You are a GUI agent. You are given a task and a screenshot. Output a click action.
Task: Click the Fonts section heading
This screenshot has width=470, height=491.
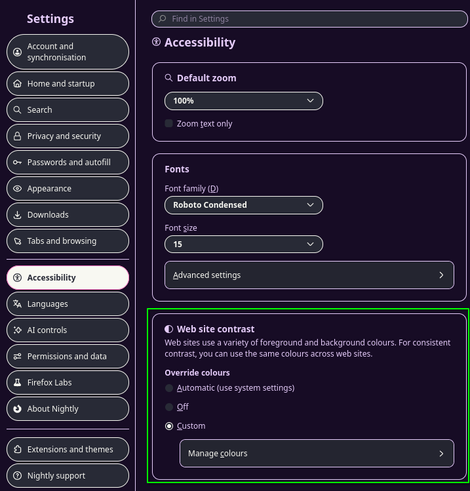(x=177, y=169)
